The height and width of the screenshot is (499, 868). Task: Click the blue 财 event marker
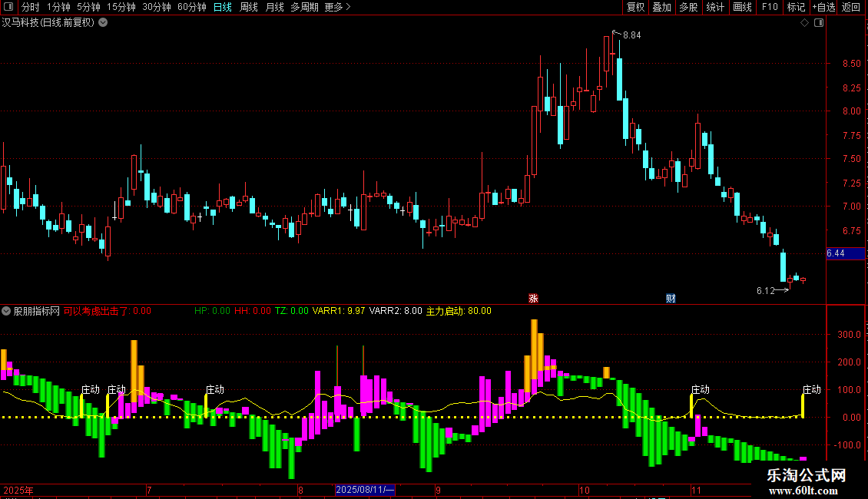[671, 298]
